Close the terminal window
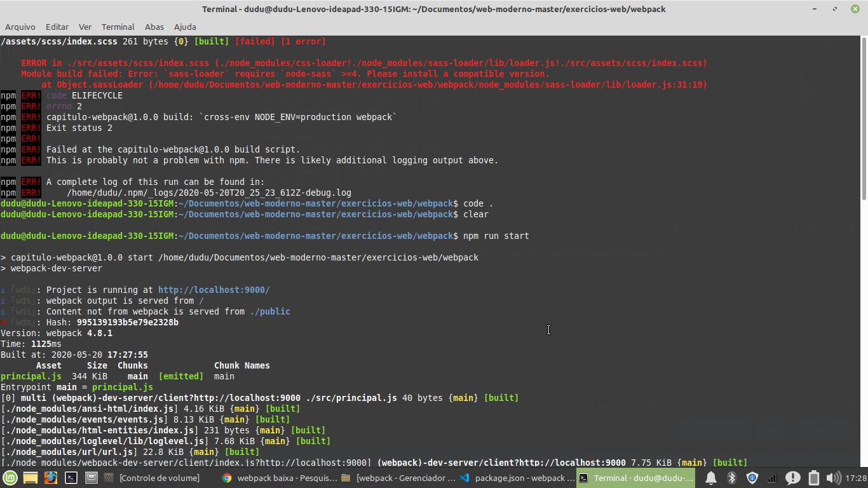Image resolution: width=868 pixels, height=488 pixels. pos(855,9)
